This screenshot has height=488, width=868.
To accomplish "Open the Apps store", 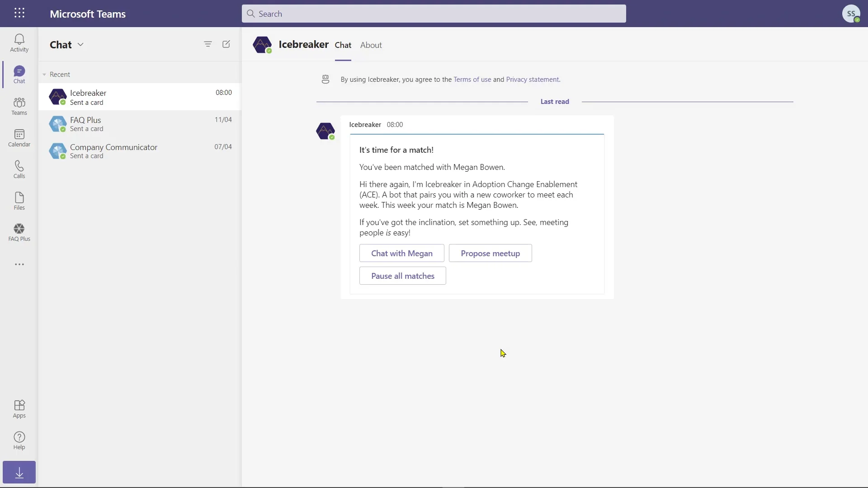I will tap(19, 409).
